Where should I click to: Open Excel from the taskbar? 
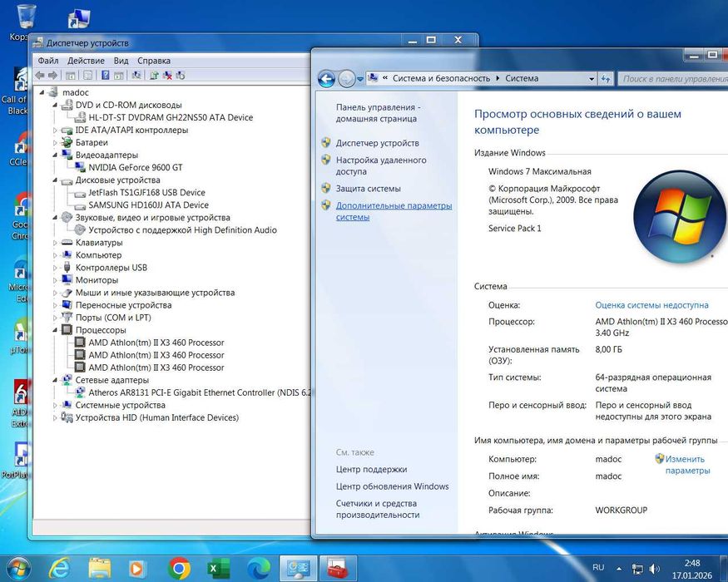coord(219,569)
